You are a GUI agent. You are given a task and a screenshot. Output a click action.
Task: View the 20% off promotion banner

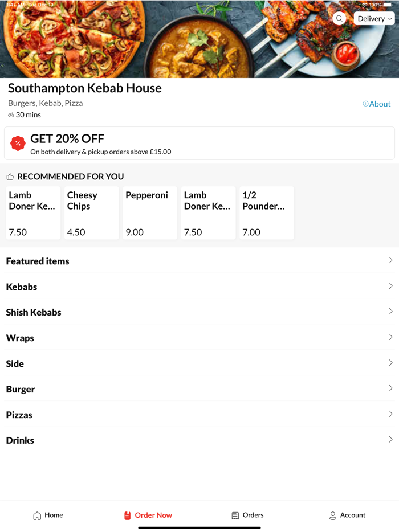199,143
